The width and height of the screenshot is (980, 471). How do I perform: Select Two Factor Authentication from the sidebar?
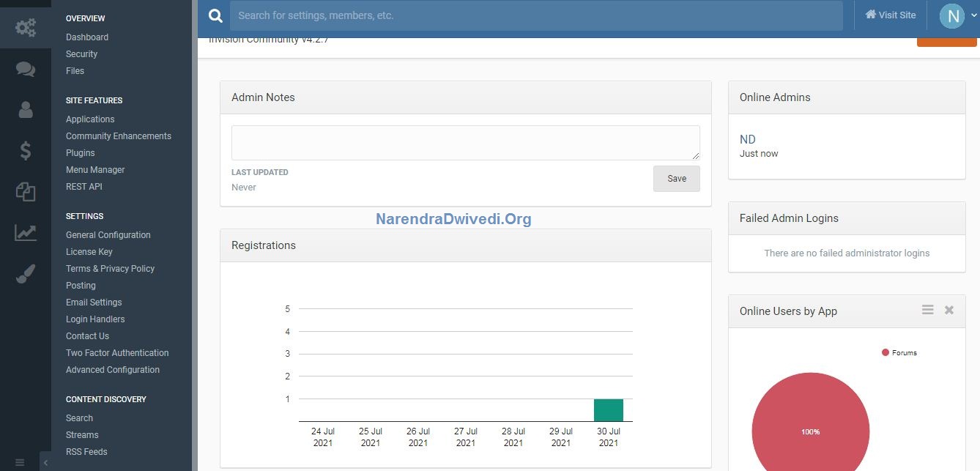(116, 352)
